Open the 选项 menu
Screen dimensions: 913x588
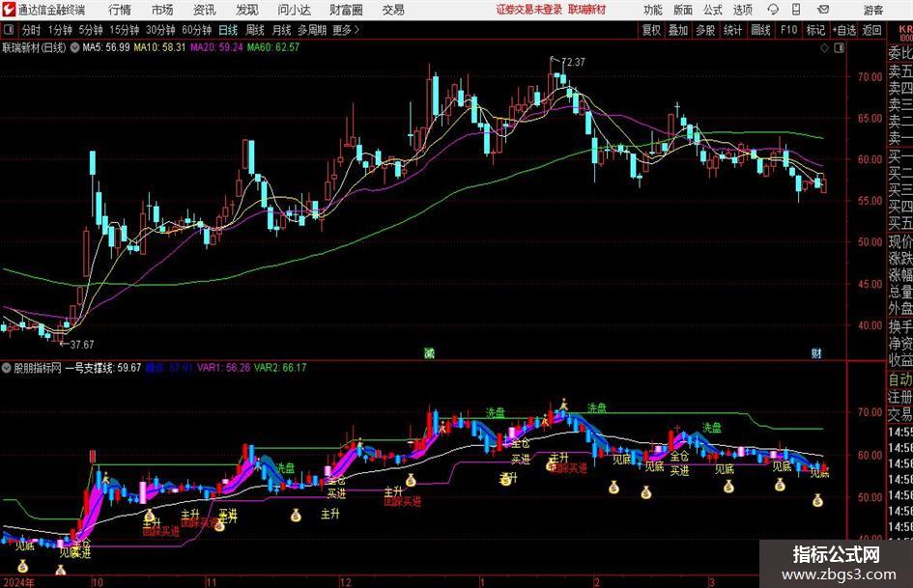tap(742, 10)
